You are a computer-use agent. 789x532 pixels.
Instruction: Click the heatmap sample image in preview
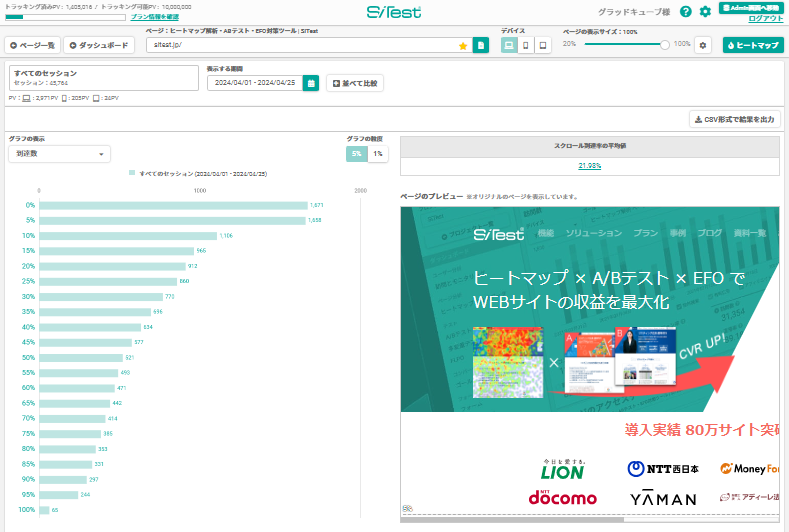click(508, 362)
